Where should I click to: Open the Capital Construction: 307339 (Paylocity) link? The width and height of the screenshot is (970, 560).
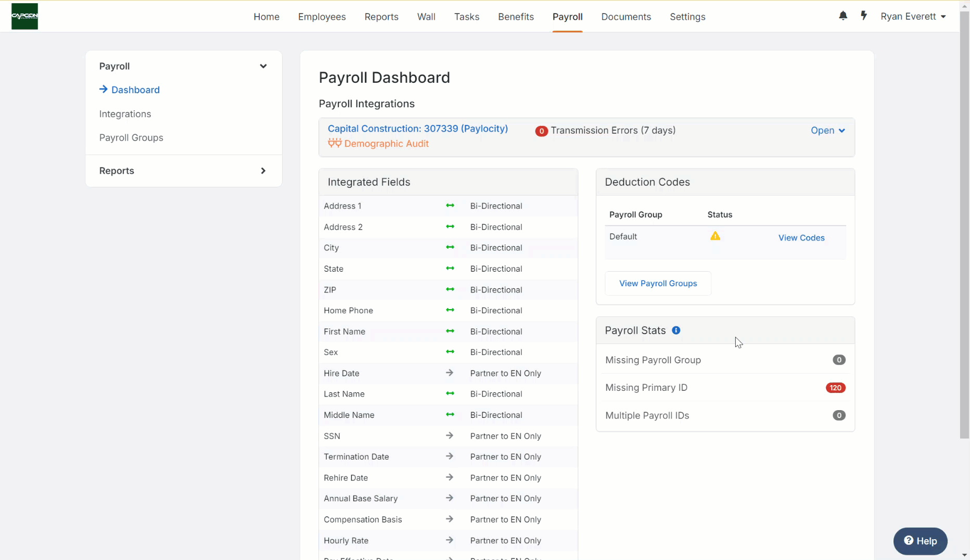[x=418, y=129]
